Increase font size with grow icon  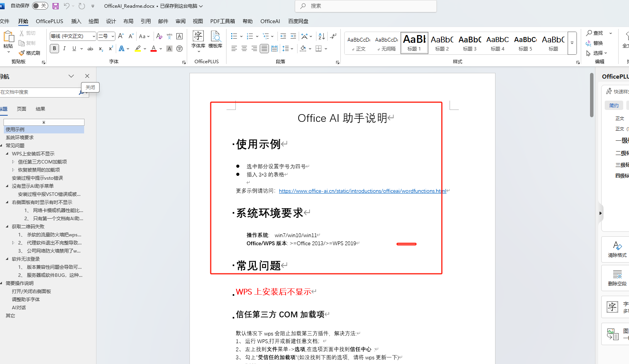(x=121, y=36)
